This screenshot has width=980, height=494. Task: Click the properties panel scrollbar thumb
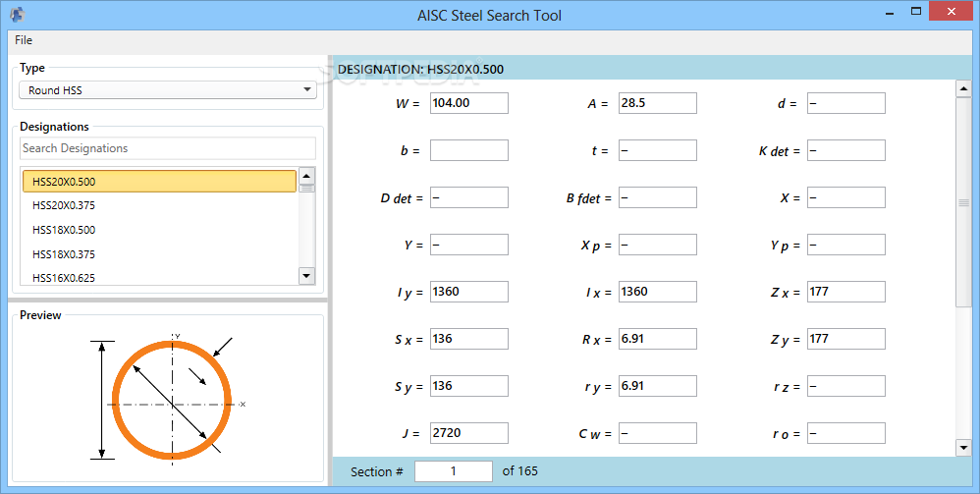point(963,202)
